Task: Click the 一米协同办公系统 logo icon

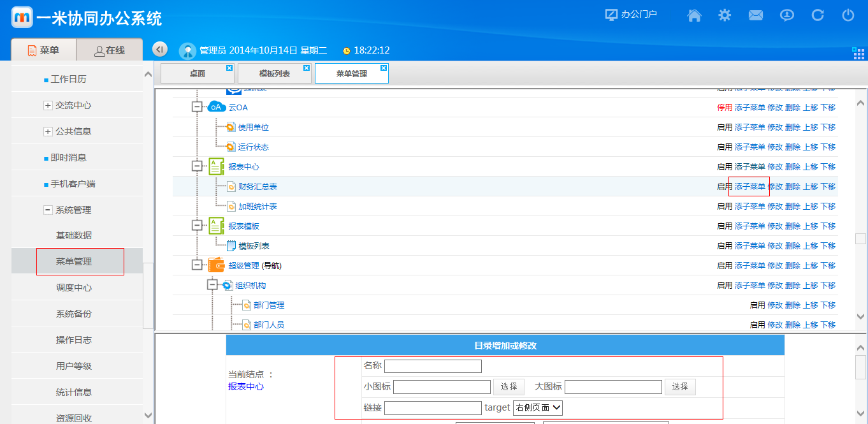Action: pyautogui.click(x=22, y=17)
